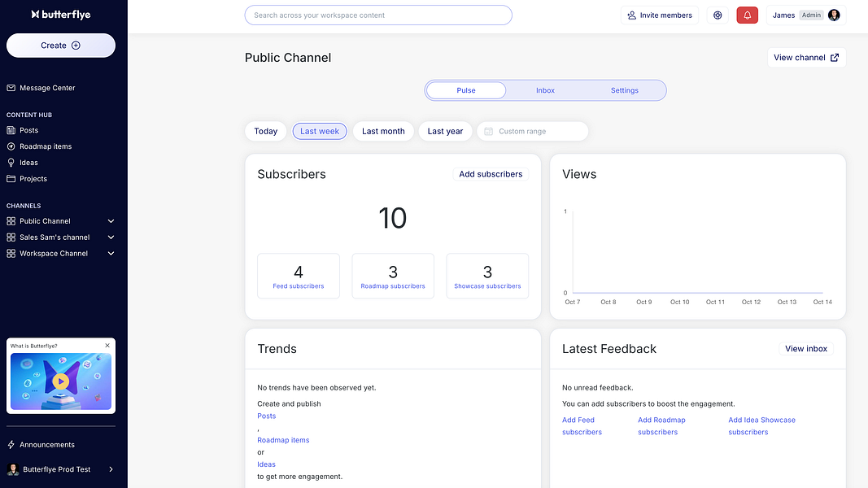Viewport: 868px width, 488px height.
Task: Close the What is Butterflye card
Action: [107, 346]
